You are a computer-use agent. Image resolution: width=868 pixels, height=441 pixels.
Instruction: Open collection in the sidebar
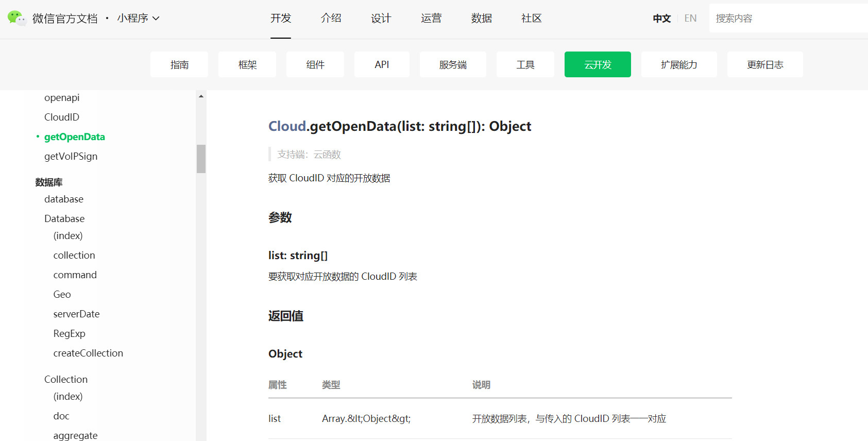click(x=74, y=255)
